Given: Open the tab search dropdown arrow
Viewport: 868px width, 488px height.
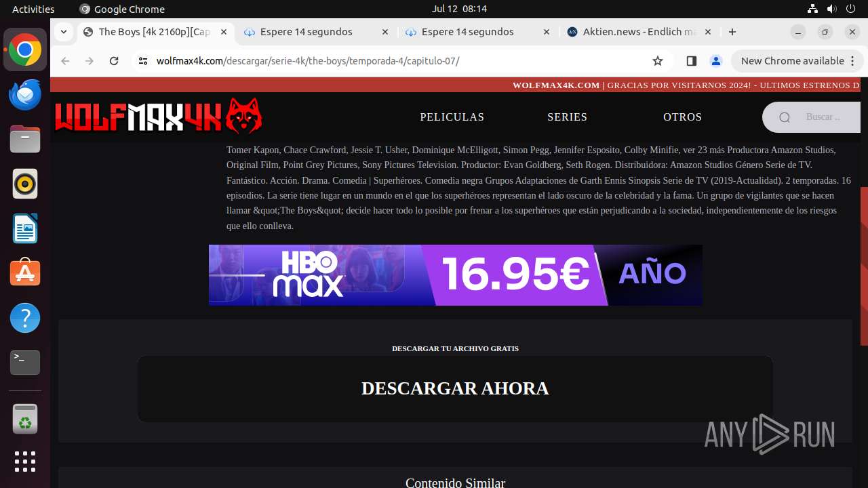Looking at the screenshot, I should coord(63,32).
